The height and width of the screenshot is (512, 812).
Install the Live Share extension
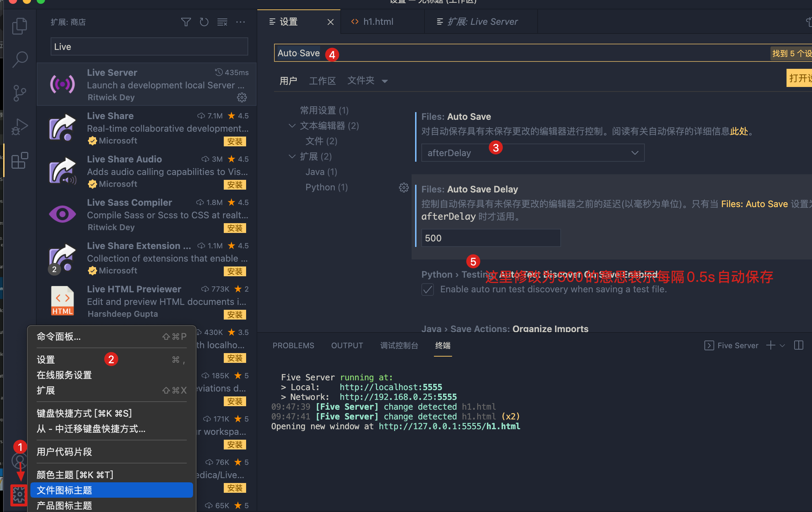tap(235, 141)
